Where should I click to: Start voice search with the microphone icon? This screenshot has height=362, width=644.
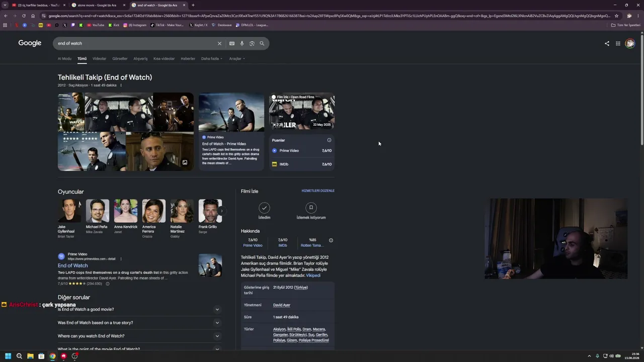pyautogui.click(x=242, y=43)
